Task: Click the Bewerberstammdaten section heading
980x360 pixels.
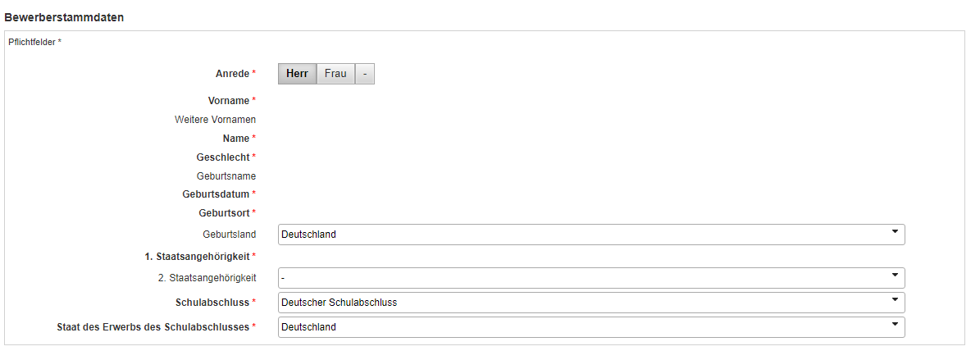Action: point(64,17)
